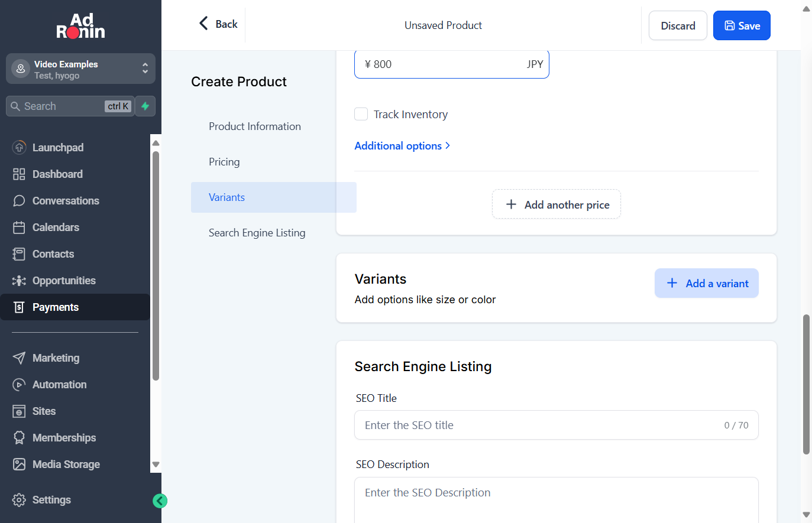The image size is (812, 523).
Task: Click the Opportunities icon
Action: pos(19,280)
